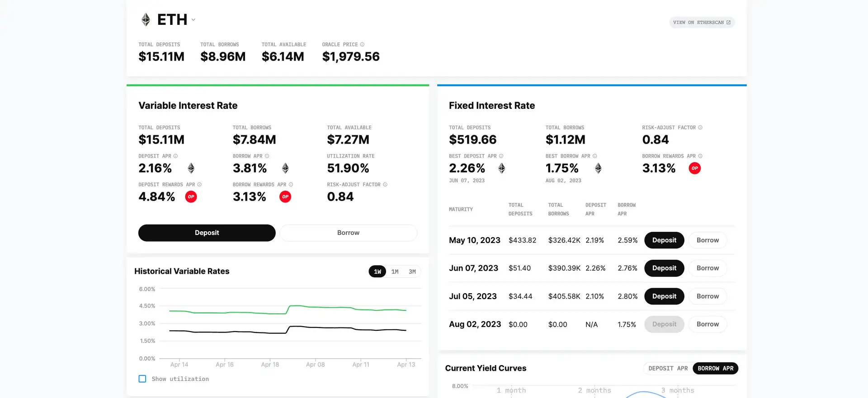Switch yield curves to Deposit APR
Viewport: 868px width, 398px height.
[x=668, y=369]
